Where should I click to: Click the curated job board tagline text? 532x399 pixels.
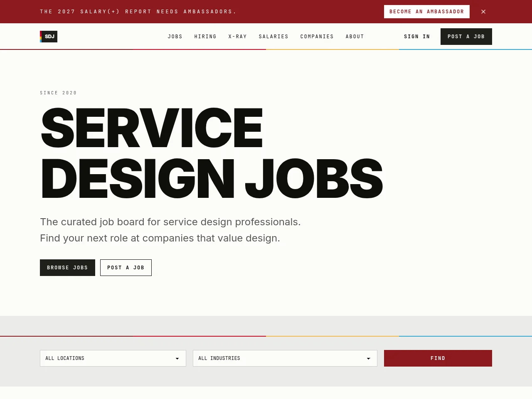coord(170,230)
